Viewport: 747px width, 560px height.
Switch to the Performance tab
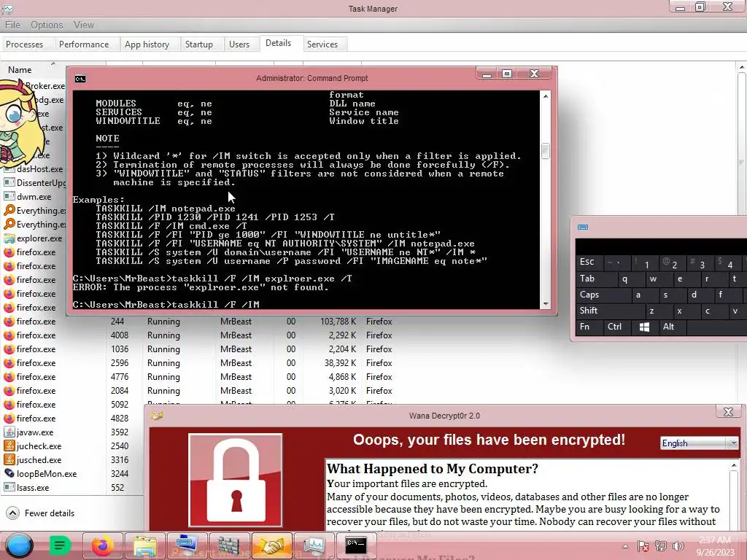(x=84, y=44)
